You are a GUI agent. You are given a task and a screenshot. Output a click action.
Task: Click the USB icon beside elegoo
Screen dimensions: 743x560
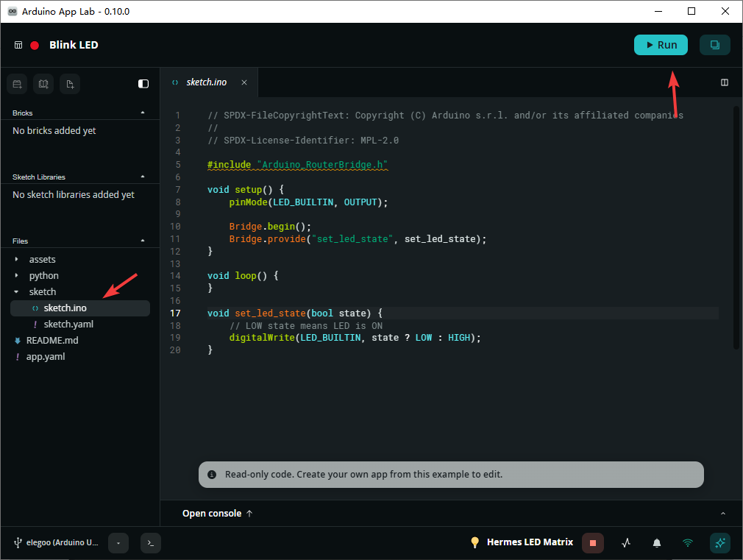[18, 543]
